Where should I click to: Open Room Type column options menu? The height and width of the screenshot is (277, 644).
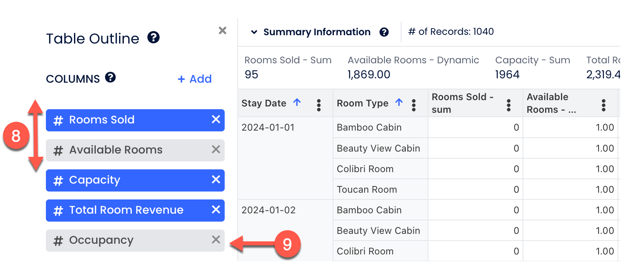pyautogui.click(x=414, y=105)
